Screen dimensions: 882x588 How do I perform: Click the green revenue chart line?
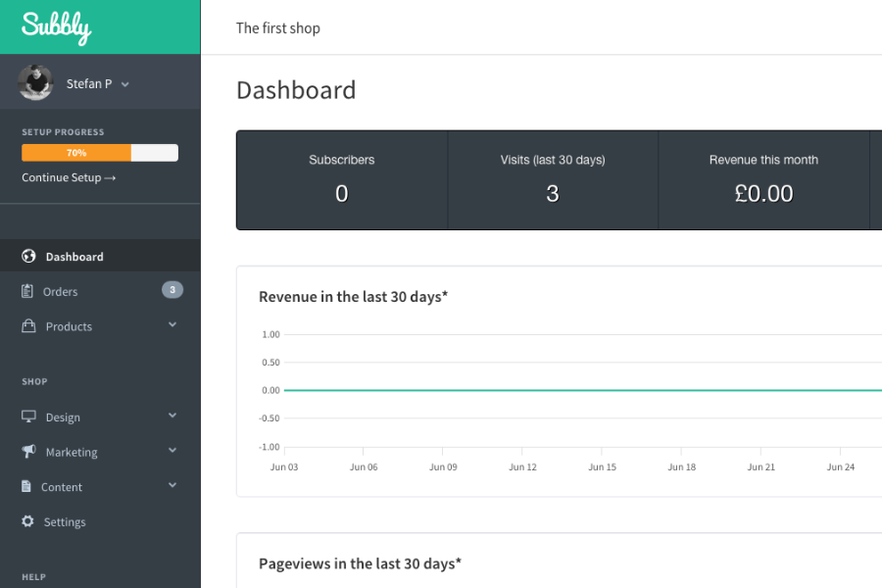583,390
